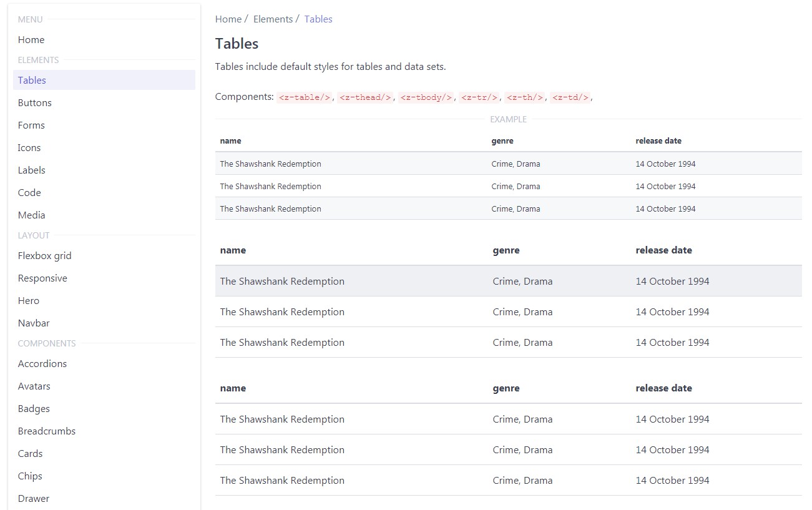Image resolution: width=812 pixels, height=510 pixels.
Task: Click the MENU label atop the sidebar
Action: [x=30, y=19]
